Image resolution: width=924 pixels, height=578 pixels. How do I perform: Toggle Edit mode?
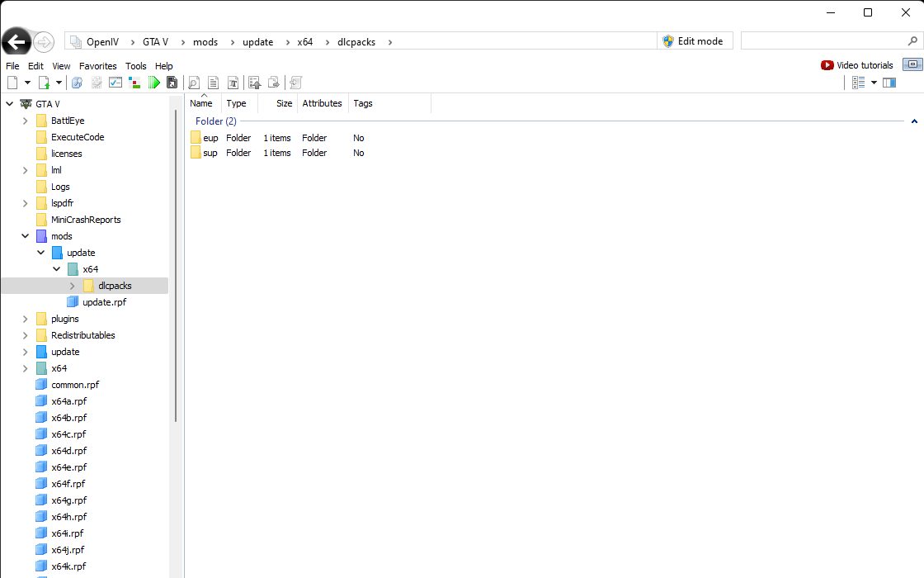coord(695,40)
